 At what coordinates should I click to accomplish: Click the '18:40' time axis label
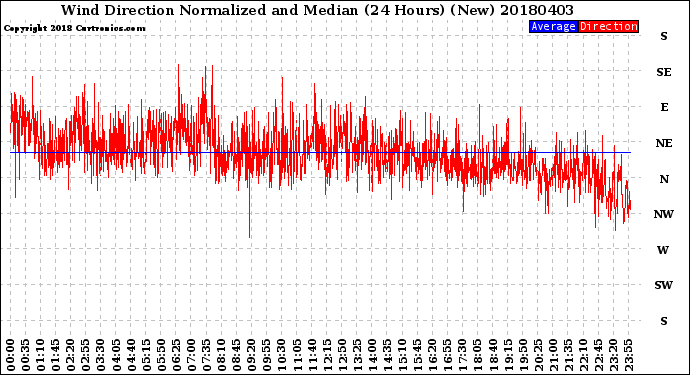pos(492,355)
